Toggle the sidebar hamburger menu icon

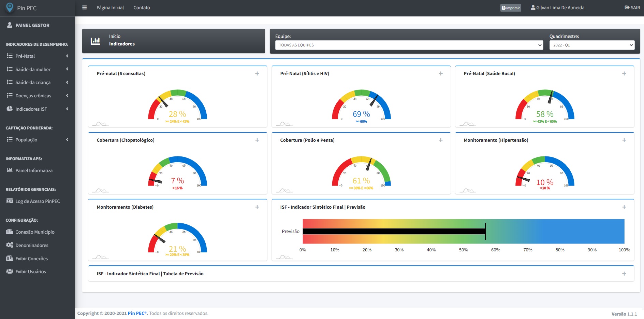(x=85, y=8)
